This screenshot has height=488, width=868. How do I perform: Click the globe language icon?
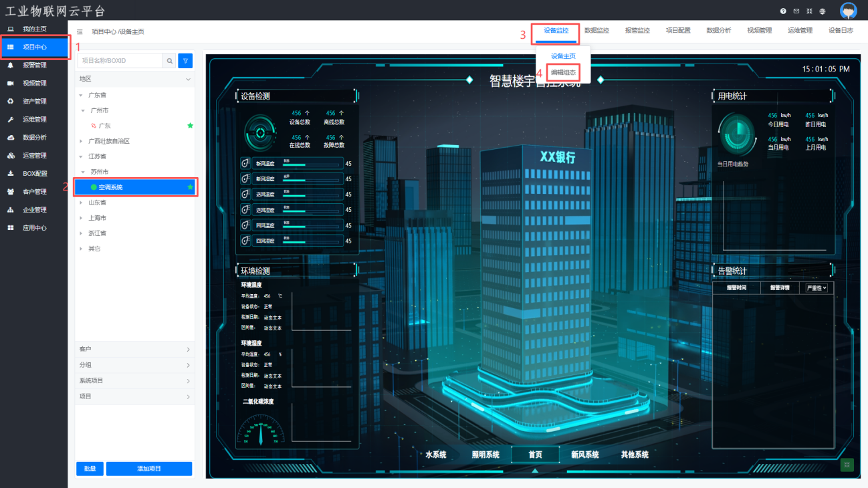pyautogui.click(x=823, y=11)
